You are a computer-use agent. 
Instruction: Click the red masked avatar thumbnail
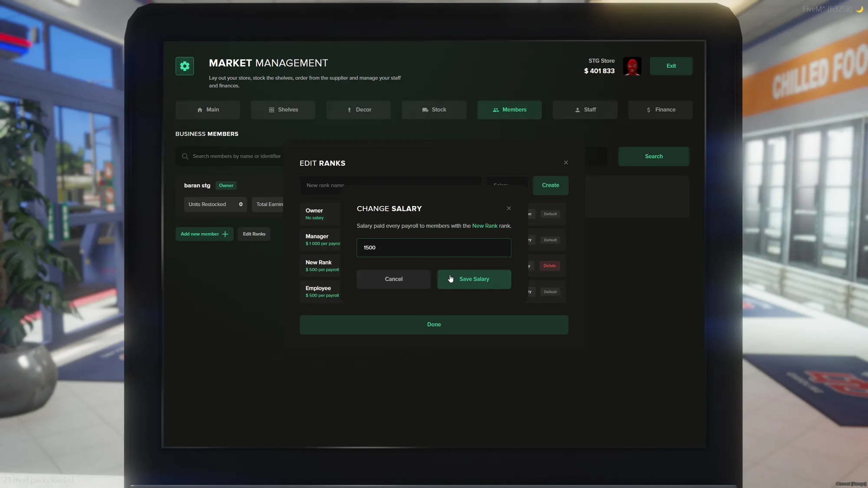[632, 66]
